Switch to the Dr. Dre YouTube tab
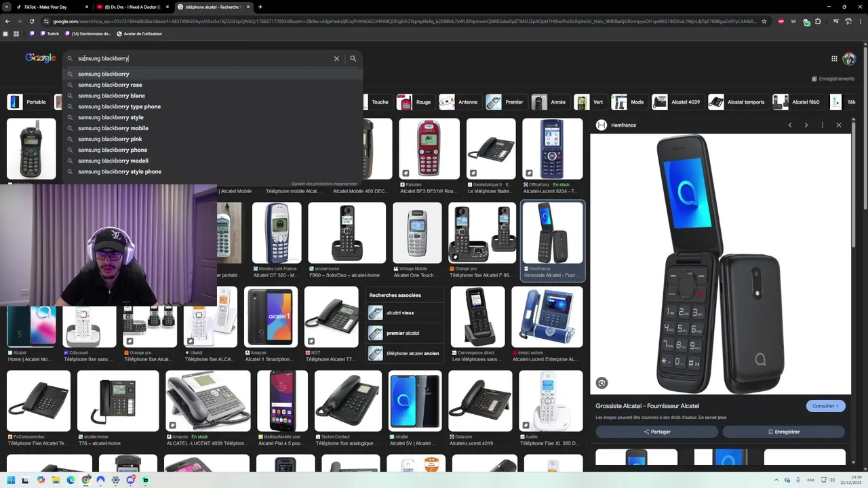The height and width of the screenshot is (488, 868). click(132, 7)
